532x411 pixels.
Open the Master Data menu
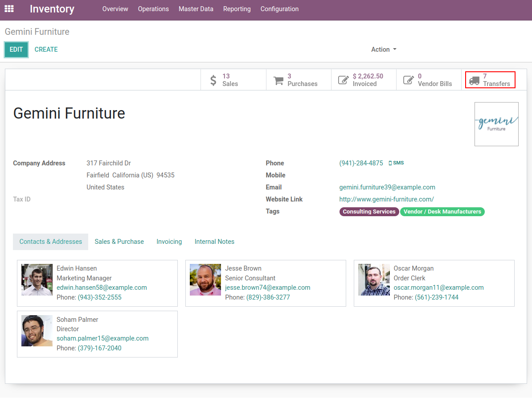(x=196, y=9)
